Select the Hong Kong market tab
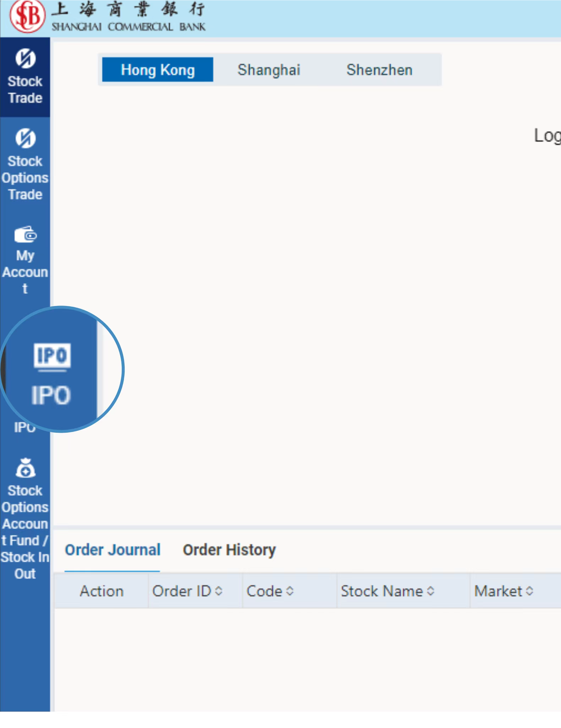561x728 pixels. (158, 70)
